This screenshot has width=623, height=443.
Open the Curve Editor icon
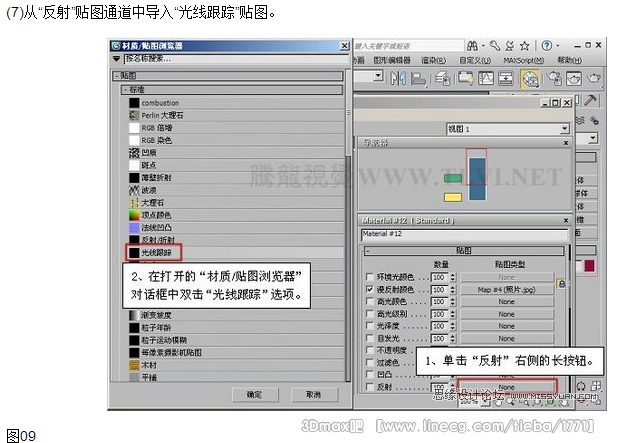[x=486, y=78]
